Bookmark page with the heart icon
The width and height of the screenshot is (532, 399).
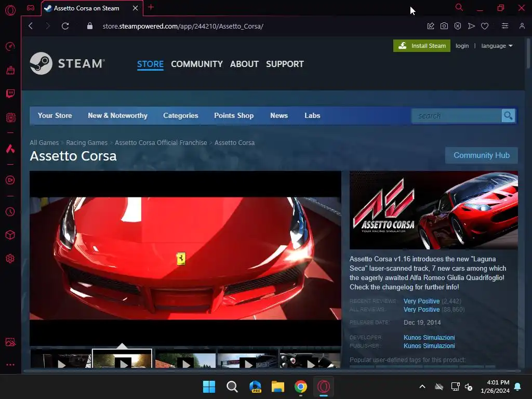485,26
